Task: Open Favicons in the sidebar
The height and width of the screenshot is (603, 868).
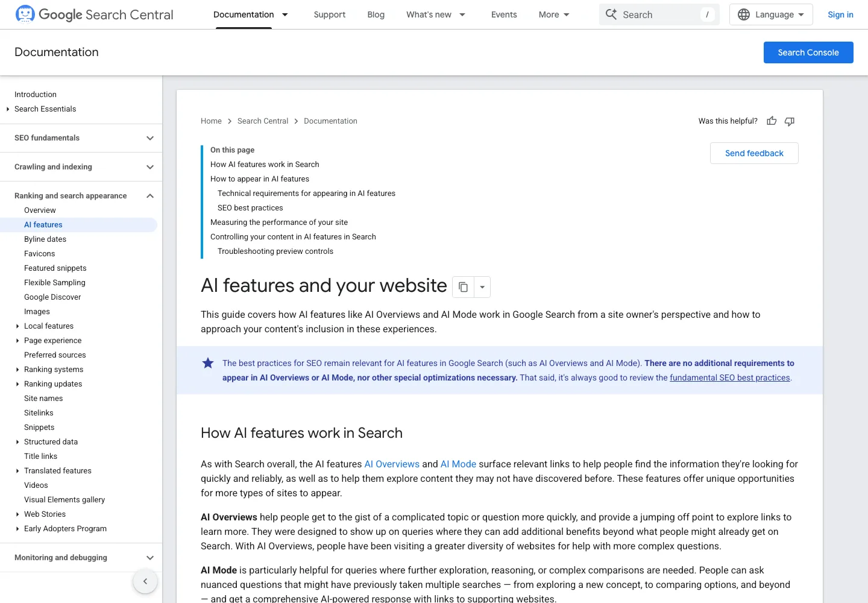Action: 39,254
